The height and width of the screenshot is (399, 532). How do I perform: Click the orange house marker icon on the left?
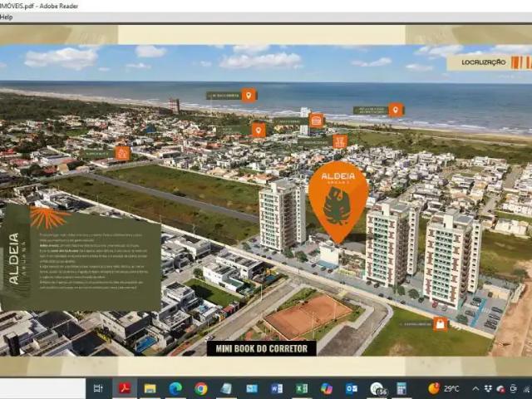pos(122,153)
